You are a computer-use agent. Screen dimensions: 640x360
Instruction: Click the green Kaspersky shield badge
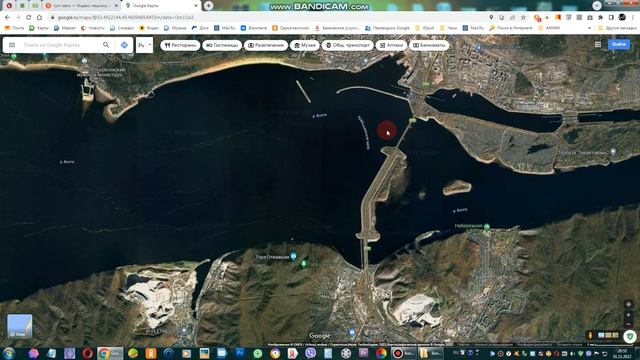pyautogui.click(x=630, y=336)
